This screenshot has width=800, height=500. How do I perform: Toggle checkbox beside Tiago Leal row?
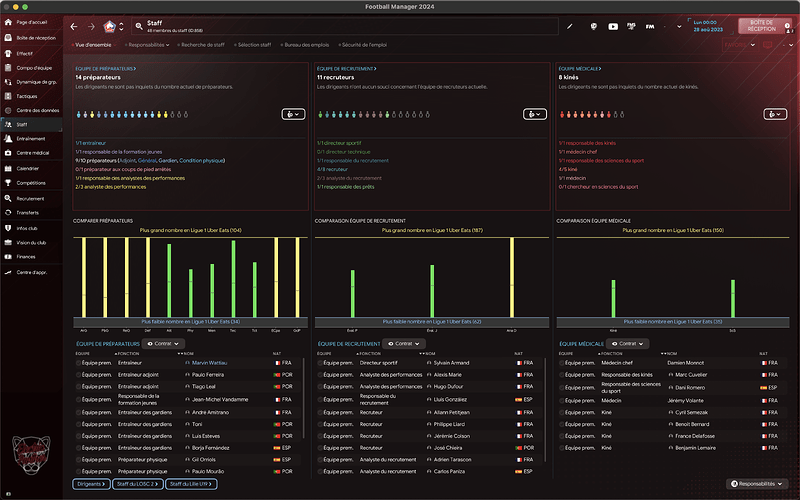click(78, 387)
